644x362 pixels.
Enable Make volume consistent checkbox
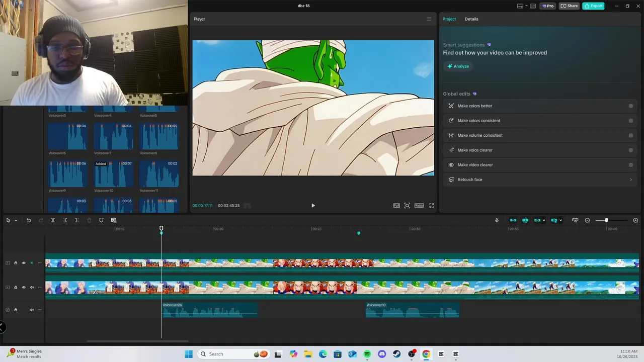pyautogui.click(x=631, y=135)
